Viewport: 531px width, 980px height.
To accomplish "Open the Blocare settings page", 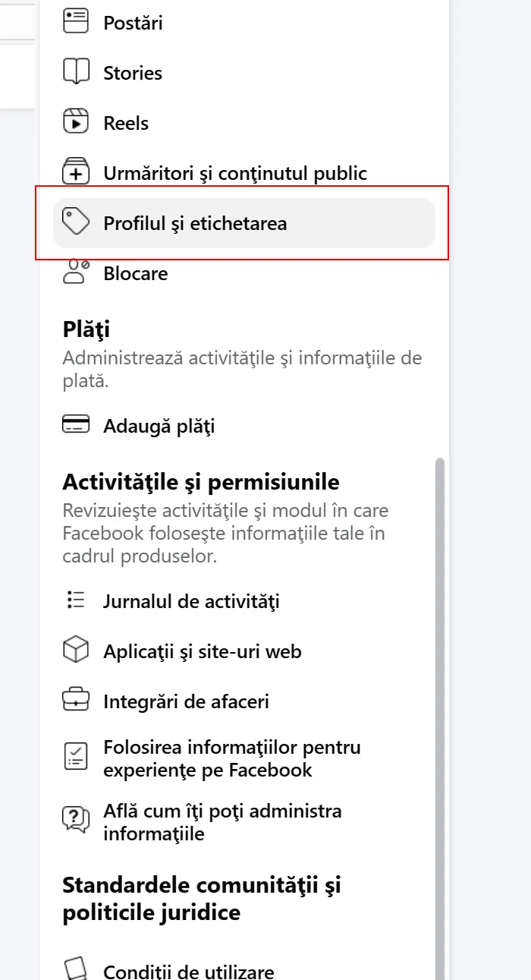I will 136,273.
